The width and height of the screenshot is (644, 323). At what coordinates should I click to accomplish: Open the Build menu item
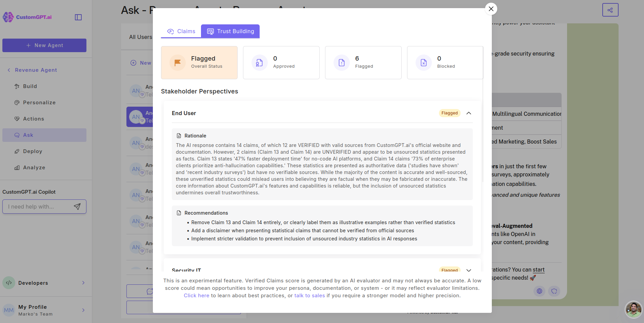(x=44, y=86)
